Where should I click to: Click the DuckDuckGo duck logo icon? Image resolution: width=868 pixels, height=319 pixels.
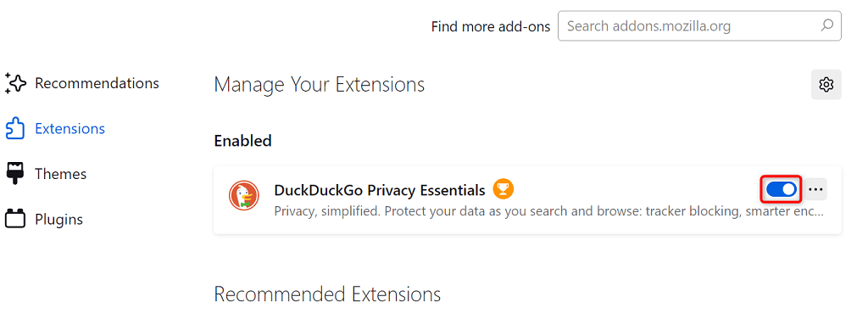244,195
